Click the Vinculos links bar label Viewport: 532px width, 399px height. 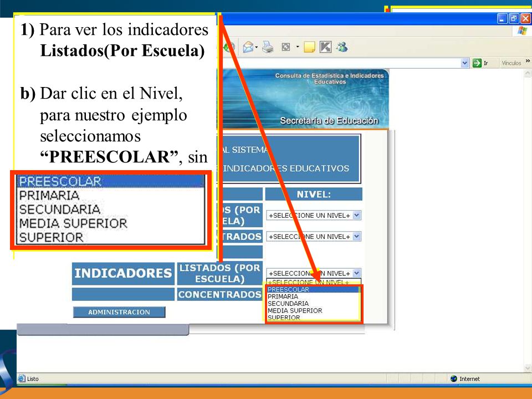coord(511,63)
